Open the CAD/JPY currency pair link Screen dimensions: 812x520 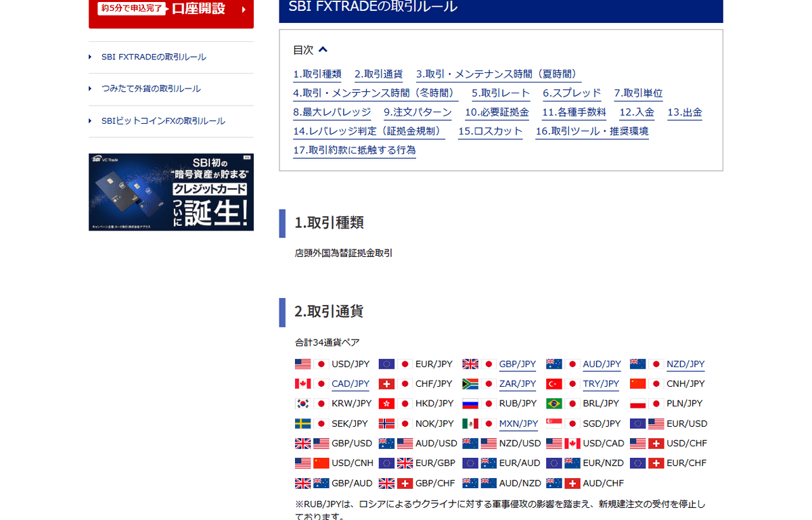pyautogui.click(x=351, y=383)
